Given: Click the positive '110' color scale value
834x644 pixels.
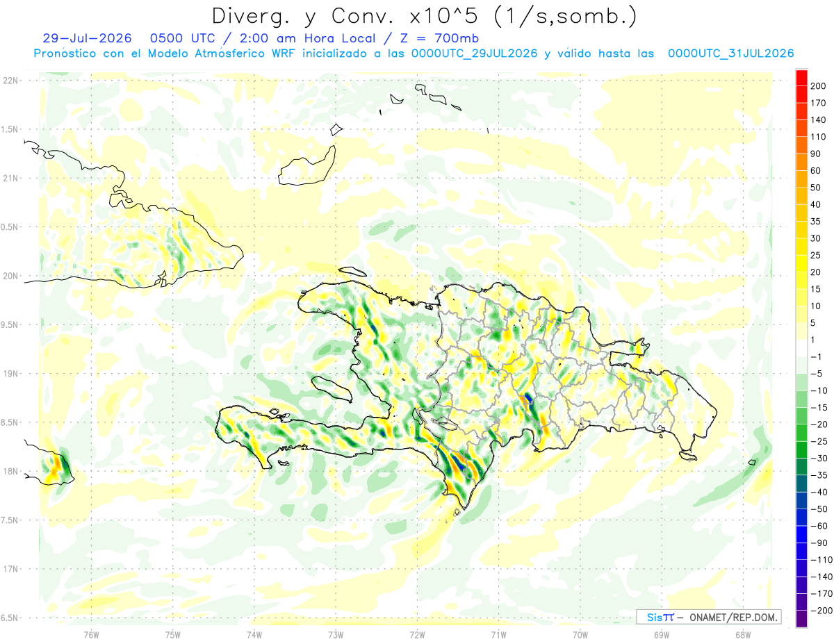Looking at the screenshot, I should click(x=819, y=137).
